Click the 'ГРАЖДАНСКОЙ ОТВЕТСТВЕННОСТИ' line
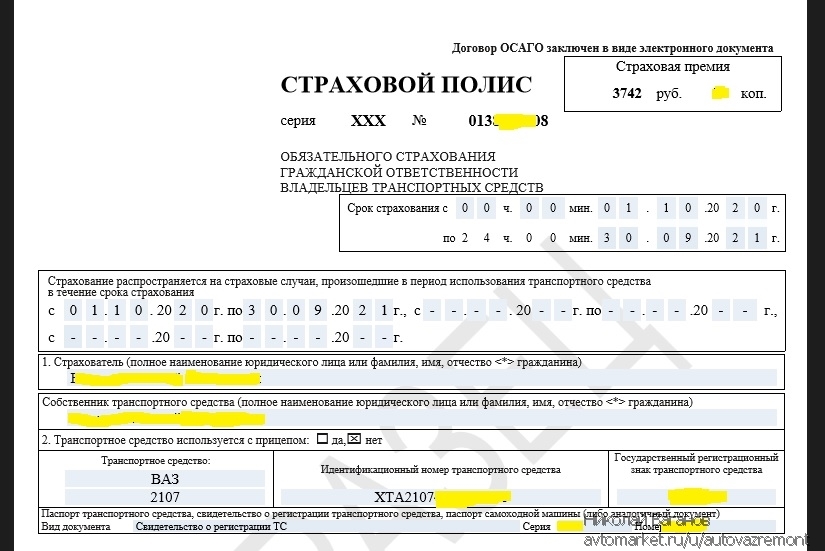This screenshot has height=551, width=825. 399,172
